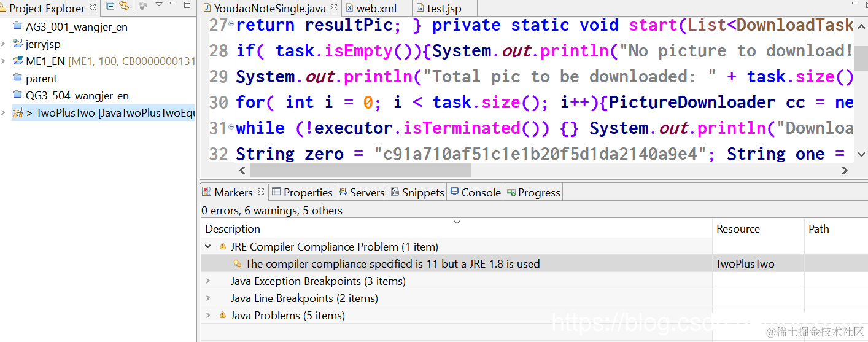Select the jerryjsp project

tap(43, 44)
